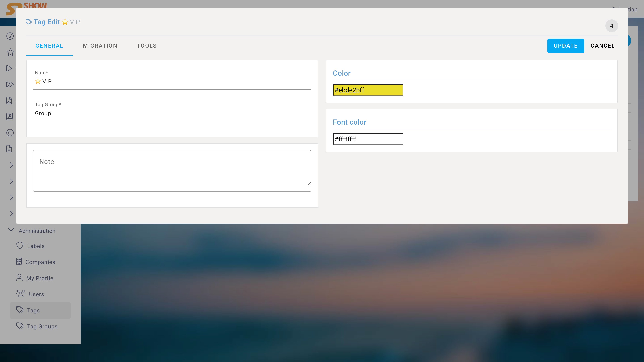Click the Name field containing VIP
Screen dimensions: 644x362
pos(172,81)
